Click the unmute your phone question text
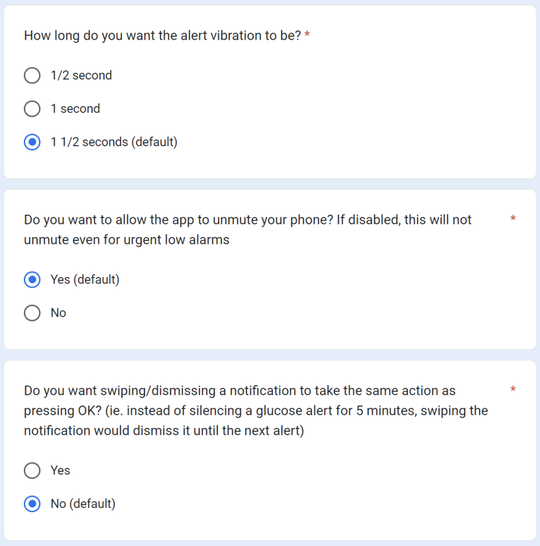This screenshot has width=540, height=546. 248,230
